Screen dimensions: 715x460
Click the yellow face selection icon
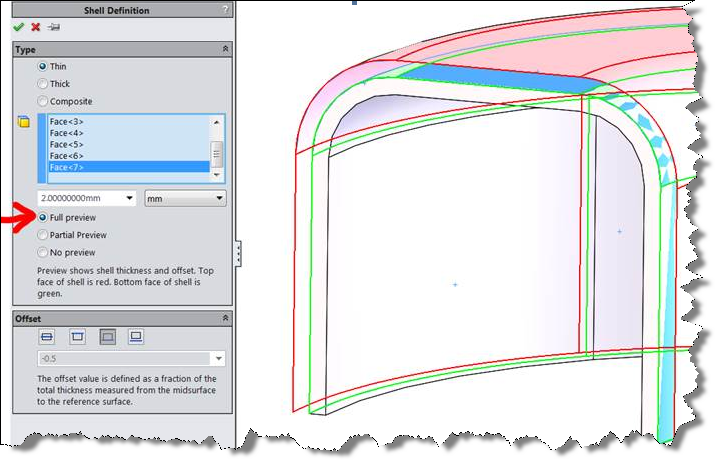tap(23, 122)
